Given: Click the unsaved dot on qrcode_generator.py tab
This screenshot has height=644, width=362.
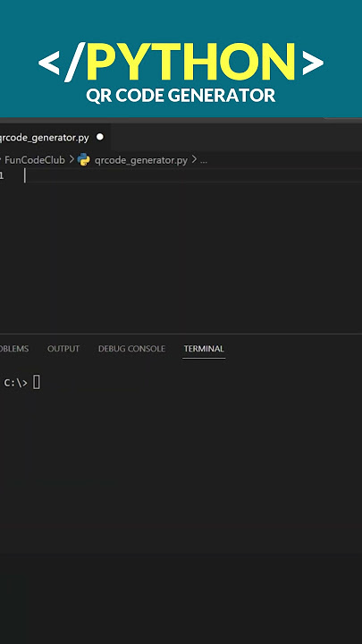Looking at the screenshot, I should tap(100, 137).
